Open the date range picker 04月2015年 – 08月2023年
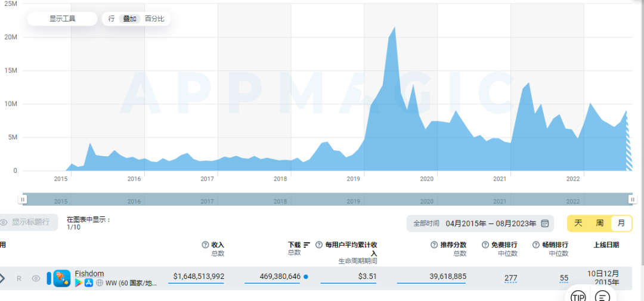 tap(480, 224)
